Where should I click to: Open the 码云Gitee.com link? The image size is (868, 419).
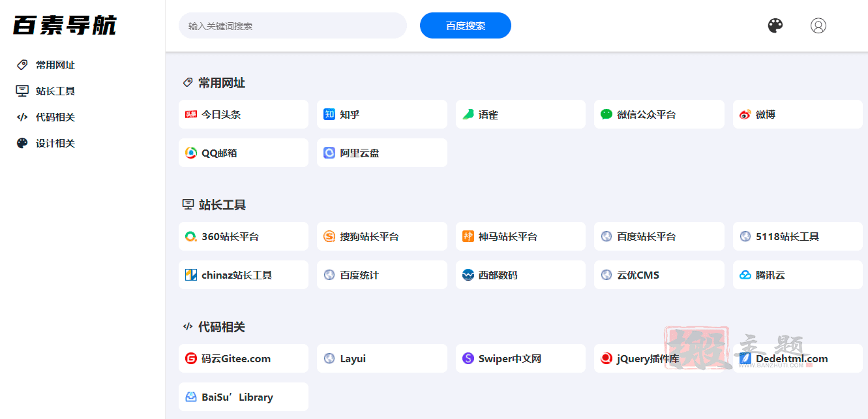coord(243,358)
